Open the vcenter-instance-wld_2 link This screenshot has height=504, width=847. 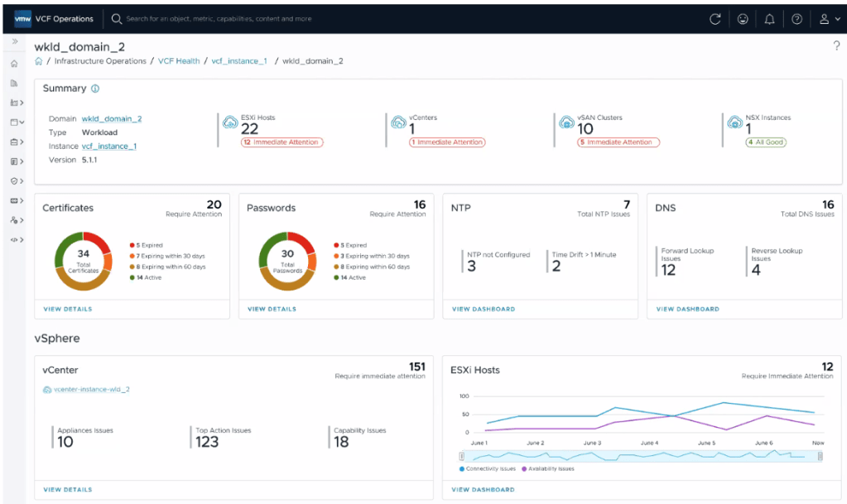tap(92, 389)
